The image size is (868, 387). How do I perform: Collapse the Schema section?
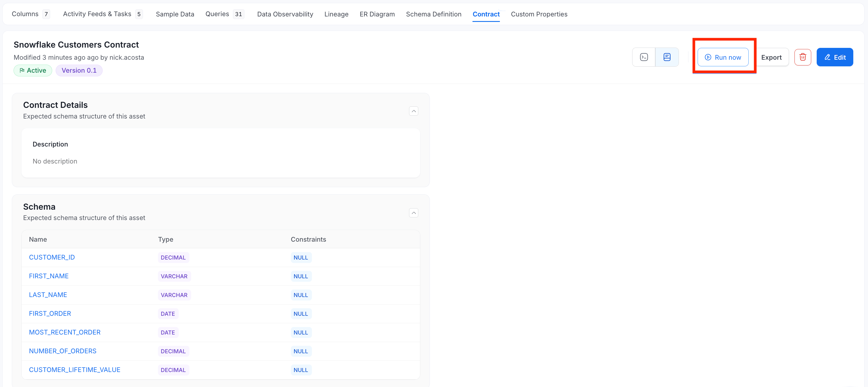pos(413,213)
